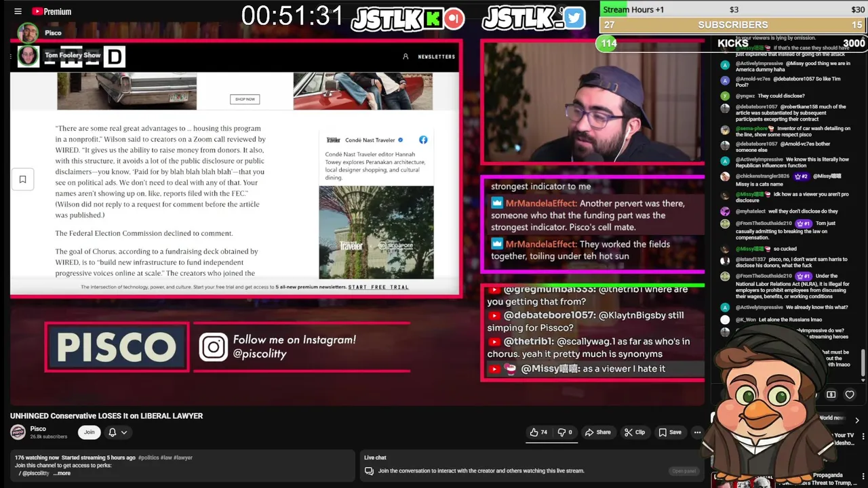This screenshot has height=488, width=868.
Task: Open NEWSLETTERS link on WIRED page
Action: (437, 57)
